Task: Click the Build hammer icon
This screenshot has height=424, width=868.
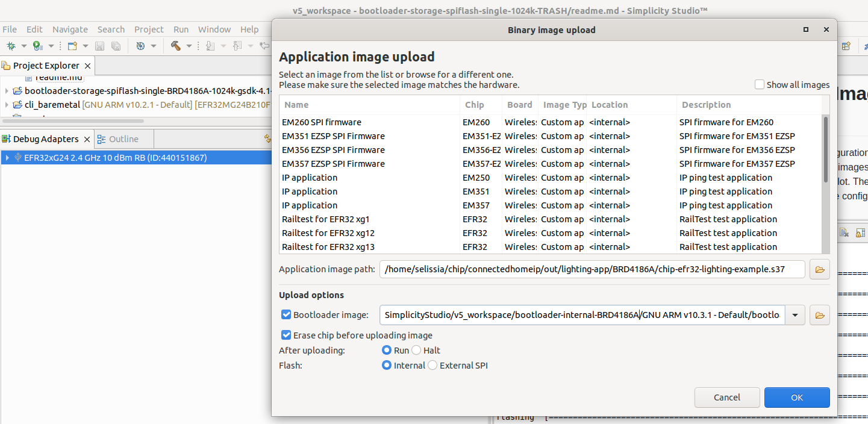Action: [176, 46]
